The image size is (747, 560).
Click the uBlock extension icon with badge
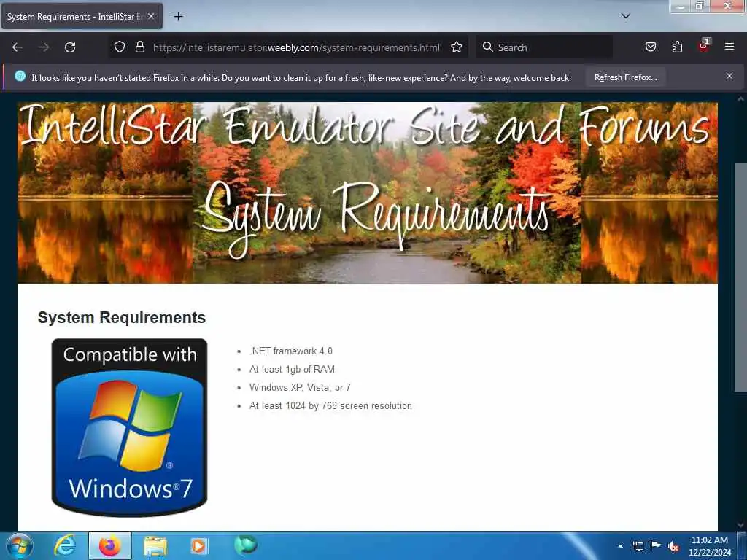[x=704, y=46]
